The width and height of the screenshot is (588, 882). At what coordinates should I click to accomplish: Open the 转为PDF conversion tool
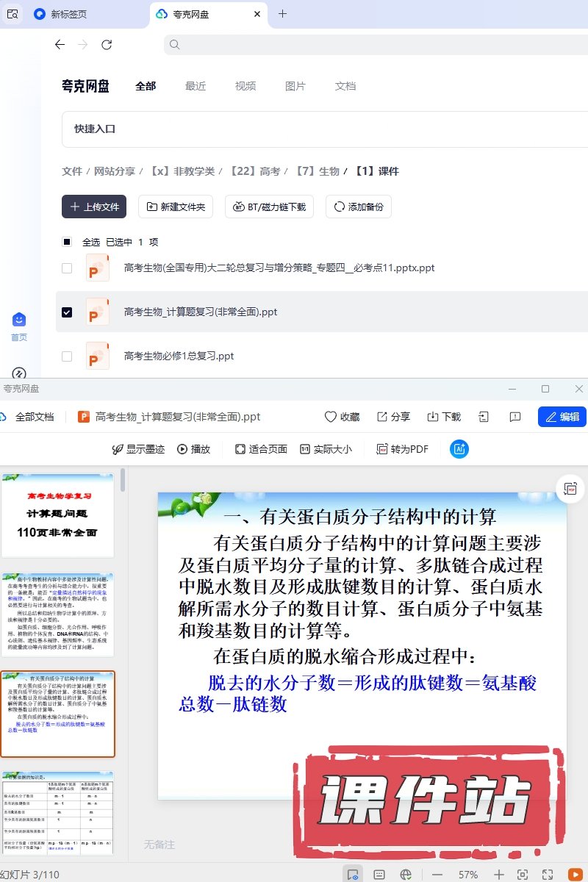[402, 449]
